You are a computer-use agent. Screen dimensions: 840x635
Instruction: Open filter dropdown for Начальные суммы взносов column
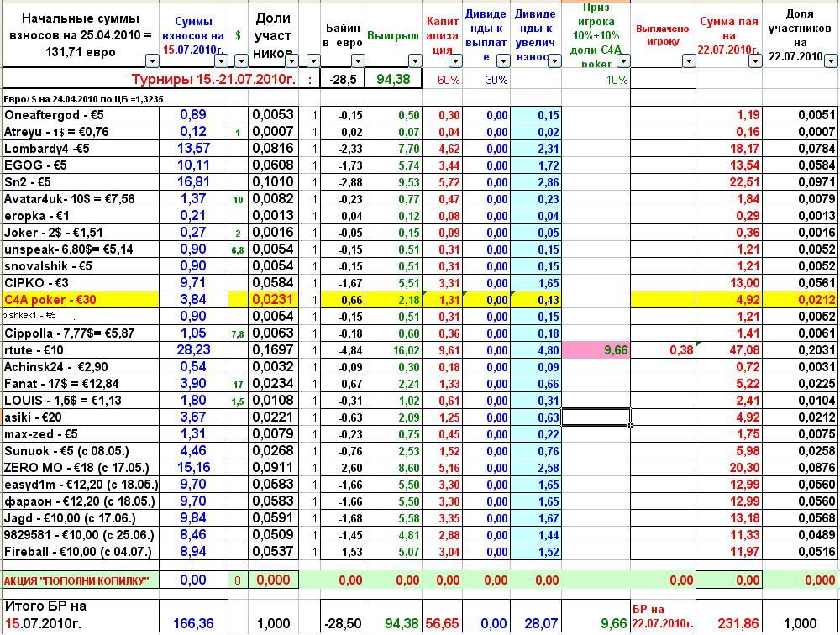pyautogui.click(x=152, y=61)
